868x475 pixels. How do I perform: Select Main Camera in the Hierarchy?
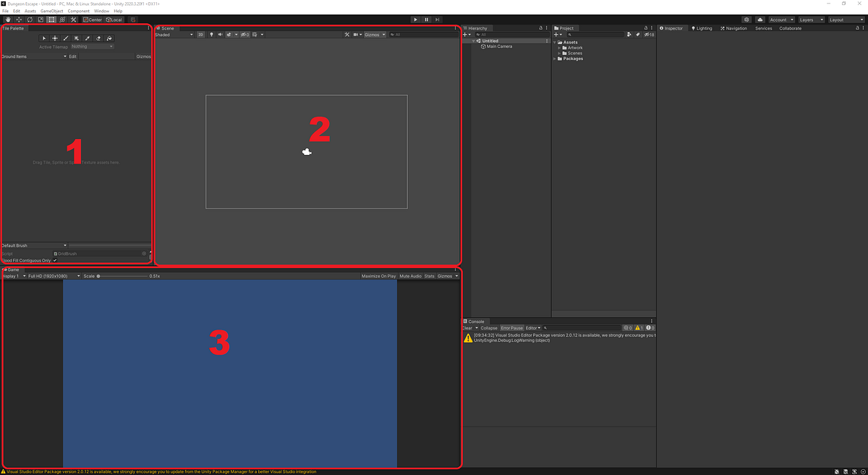pos(498,46)
